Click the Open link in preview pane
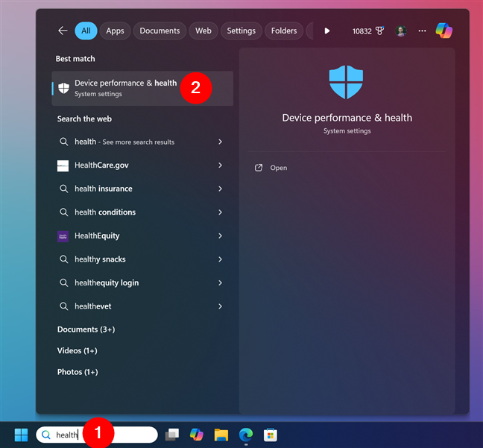Image resolution: width=483 pixels, height=448 pixels. pyautogui.click(x=279, y=168)
